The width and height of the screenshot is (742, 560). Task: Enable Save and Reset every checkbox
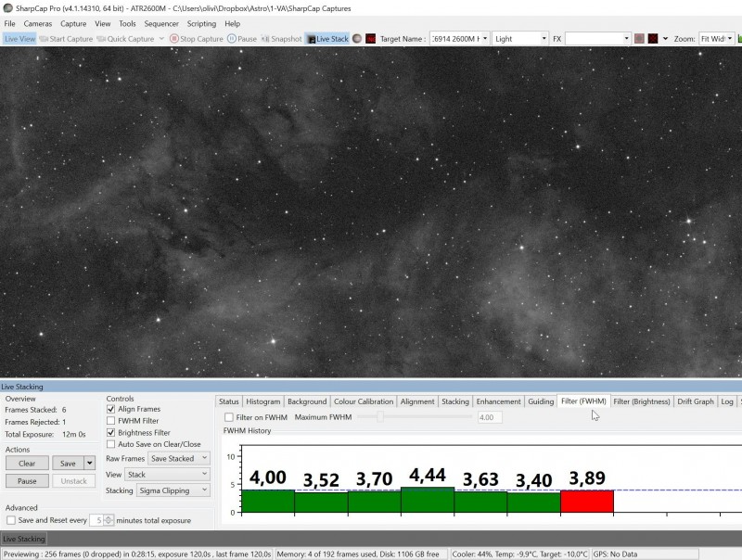11,520
